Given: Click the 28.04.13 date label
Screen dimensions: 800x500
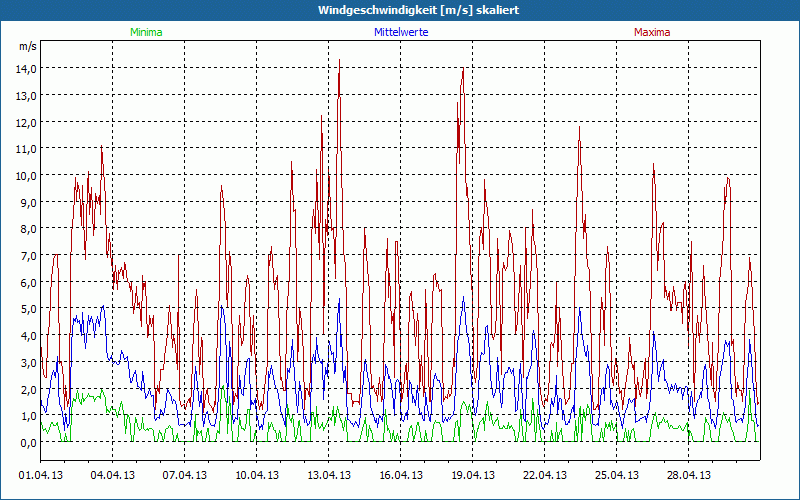Looking at the screenshot, I should 688,476.
